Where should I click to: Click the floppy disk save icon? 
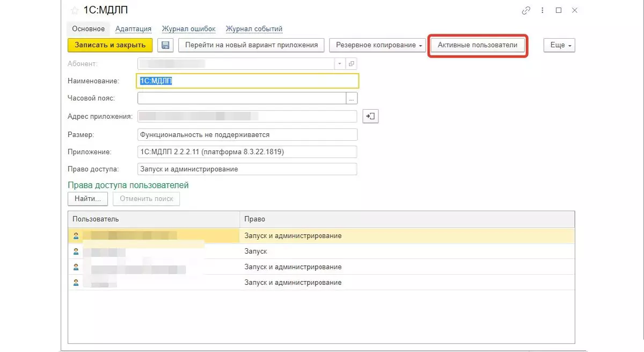tap(165, 45)
